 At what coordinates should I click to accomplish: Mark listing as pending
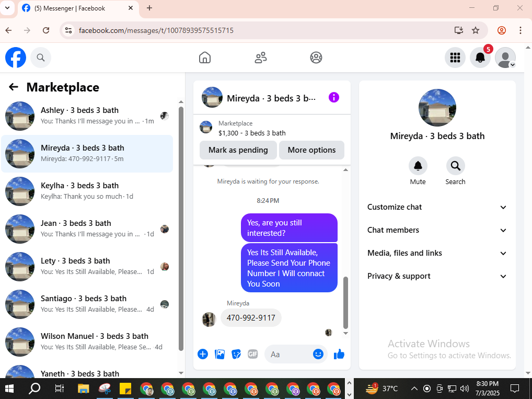(238, 150)
